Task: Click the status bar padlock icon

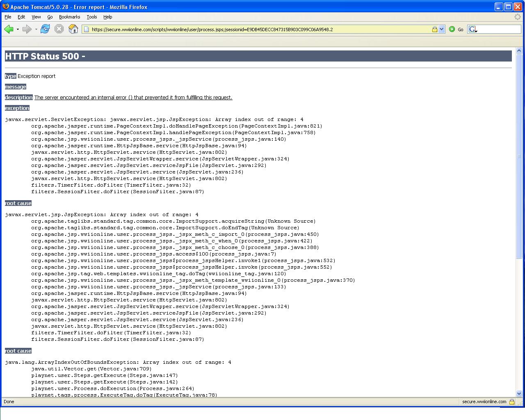Action: coord(512,402)
